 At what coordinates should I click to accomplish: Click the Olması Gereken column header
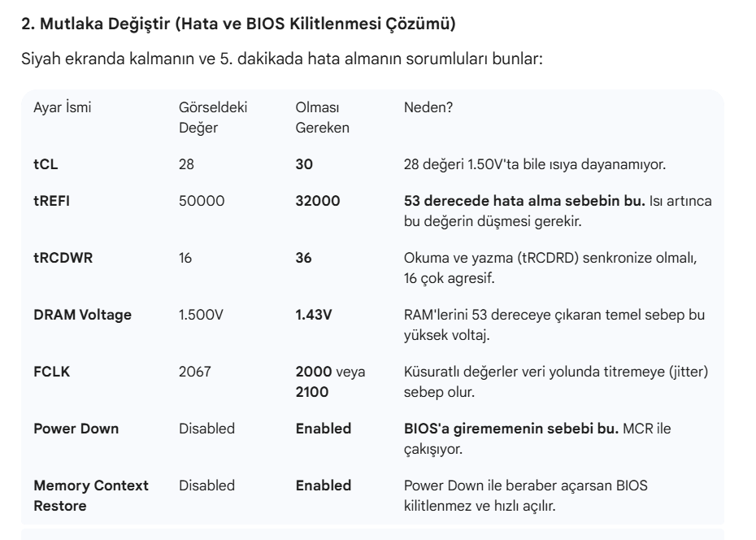point(323,118)
